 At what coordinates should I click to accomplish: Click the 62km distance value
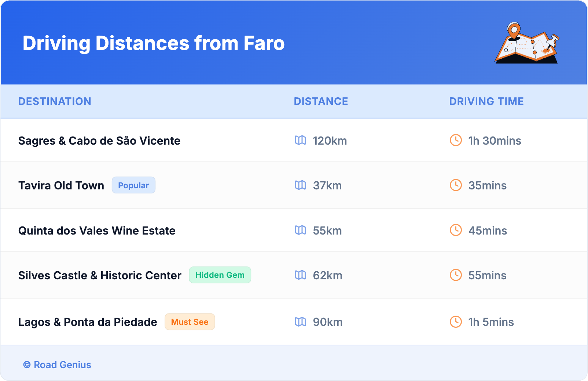[x=328, y=275]
